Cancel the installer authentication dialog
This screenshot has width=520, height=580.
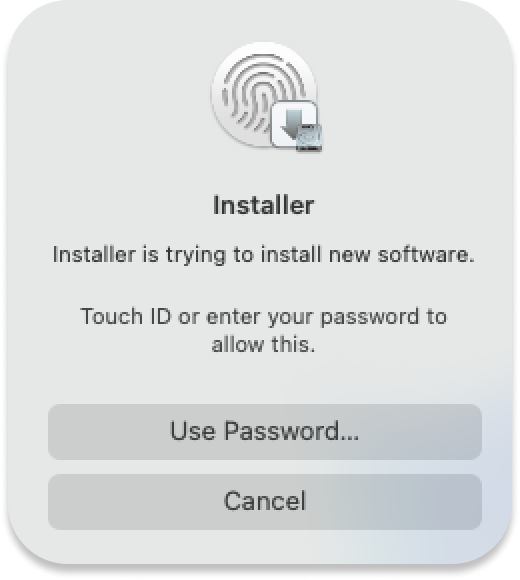pos(265,502)
